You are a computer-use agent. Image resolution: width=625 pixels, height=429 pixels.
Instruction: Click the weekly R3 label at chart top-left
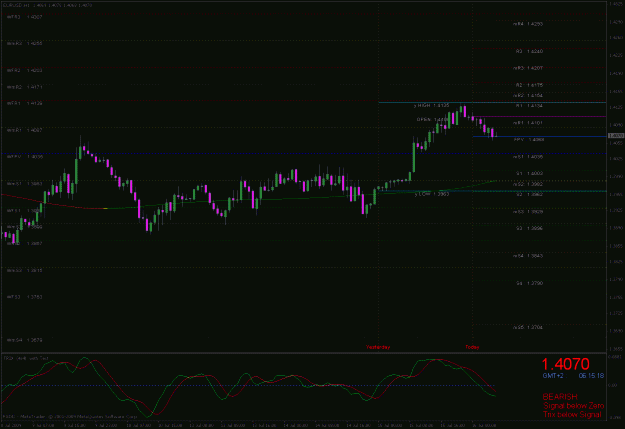coord(25,17)
